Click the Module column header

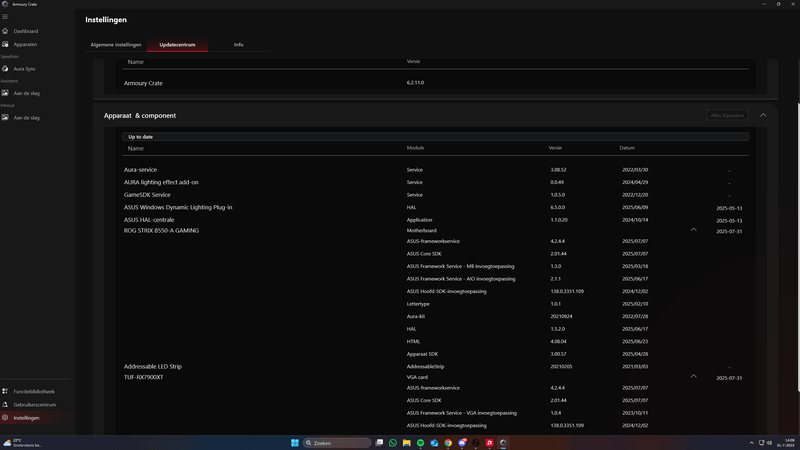(x=415, y=148)
